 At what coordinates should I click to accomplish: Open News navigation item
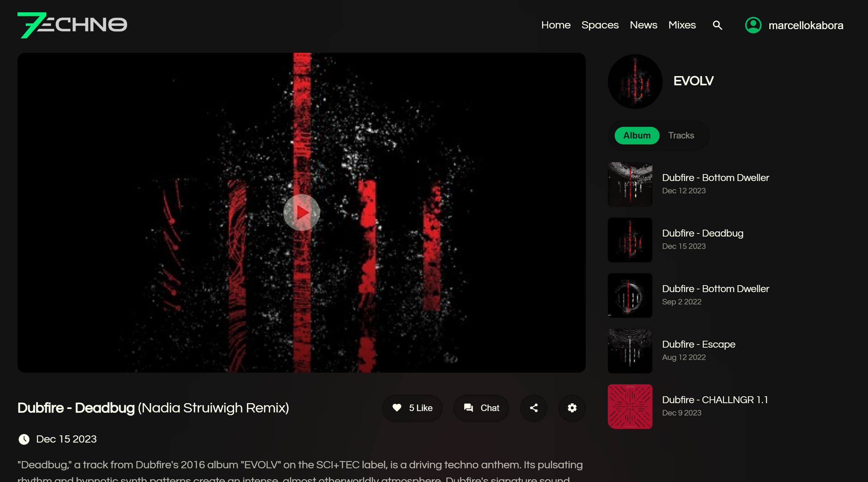pos(643,25)
